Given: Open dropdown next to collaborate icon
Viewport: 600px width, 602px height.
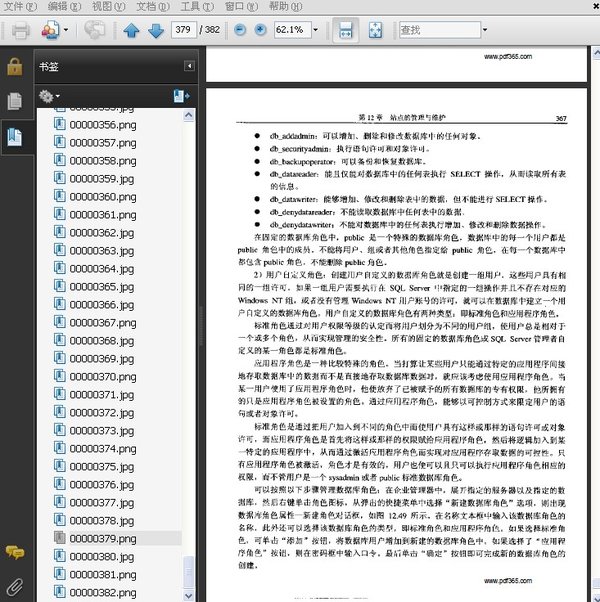Looking at the screenshot, I should (66, 30).
